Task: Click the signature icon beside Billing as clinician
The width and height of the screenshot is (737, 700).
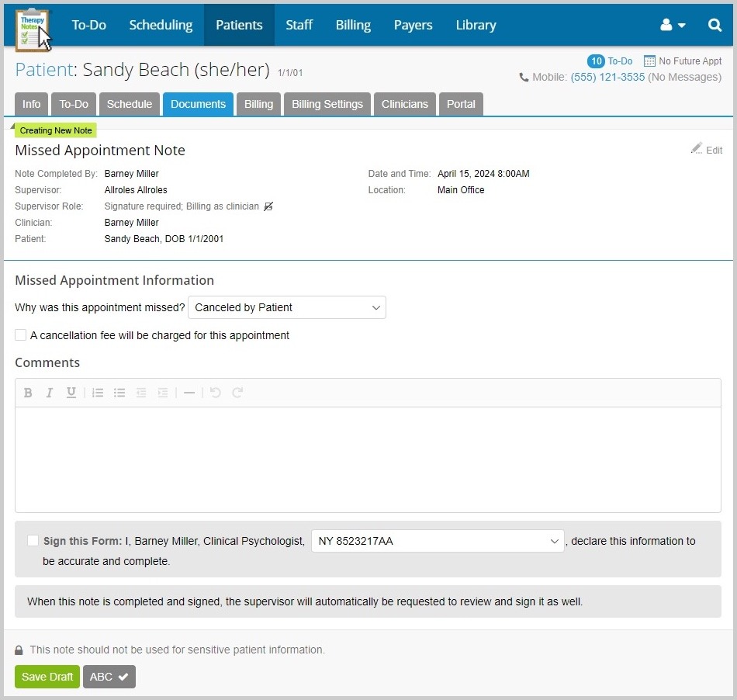Action: 268,206
